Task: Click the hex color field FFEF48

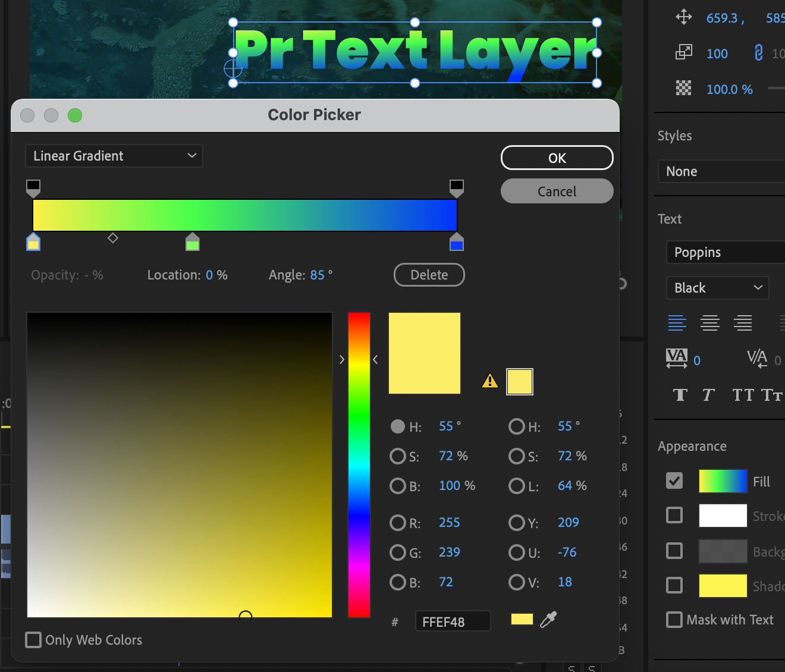Action: [452, 622]
